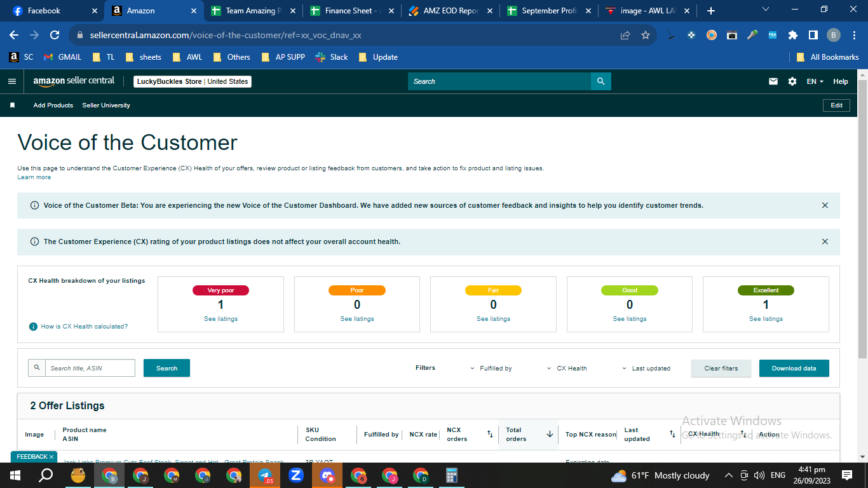Click the browser back arrow
Image resolution: width=868 pixels, height=488 pixels.
[14, 36]
